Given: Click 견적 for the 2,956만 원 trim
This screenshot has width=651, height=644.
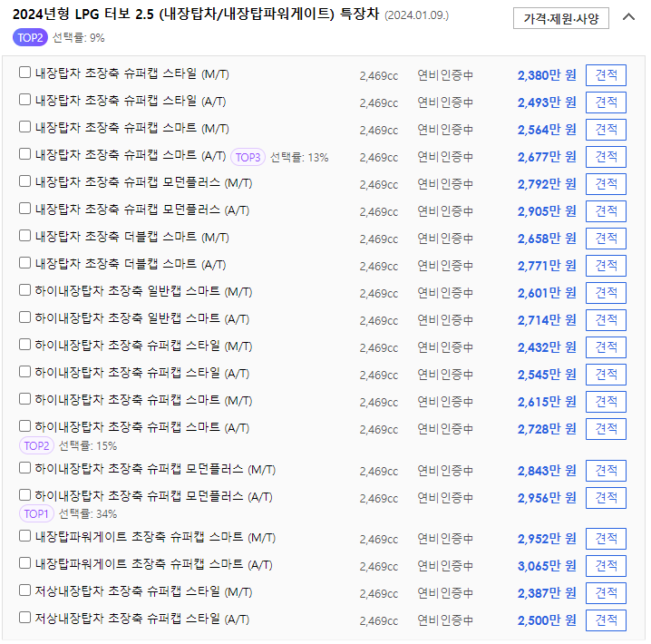Looking at the screenshot, I should (x=606, y=497).
